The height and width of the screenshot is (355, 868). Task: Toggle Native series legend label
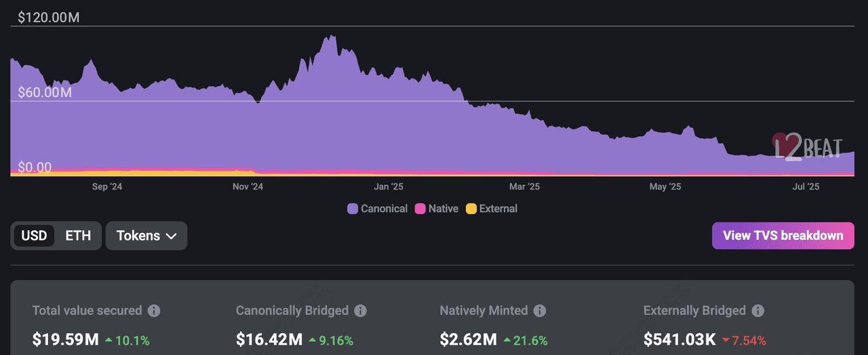coord(443,209)
